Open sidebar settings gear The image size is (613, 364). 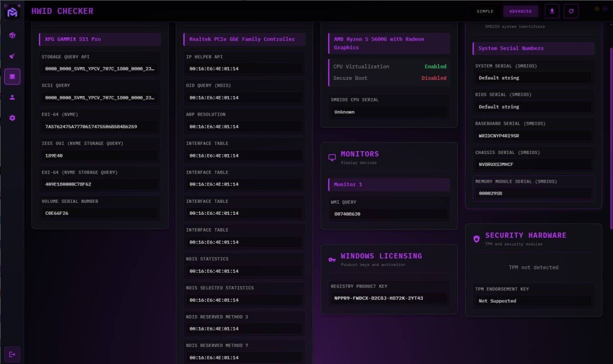point(12,118)
